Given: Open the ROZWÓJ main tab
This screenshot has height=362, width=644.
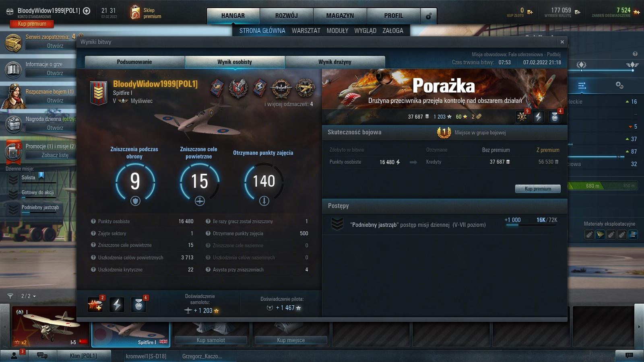Looking at the screenshot, I should click(286, 16).
